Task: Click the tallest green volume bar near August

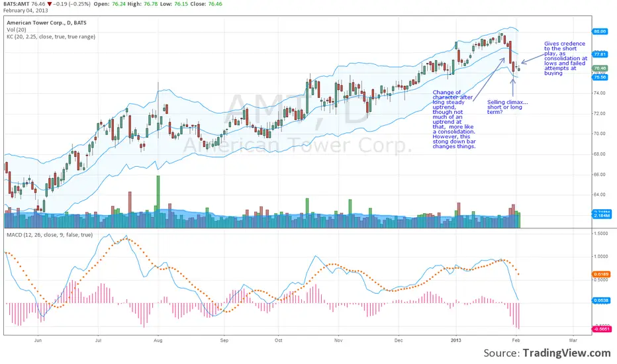Action: [x=158, y=201]
